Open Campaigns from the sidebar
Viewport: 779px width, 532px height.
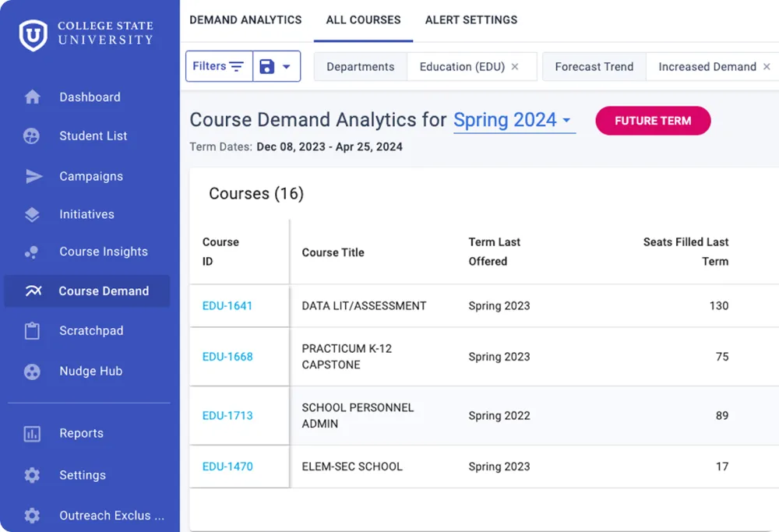(91, 176)
